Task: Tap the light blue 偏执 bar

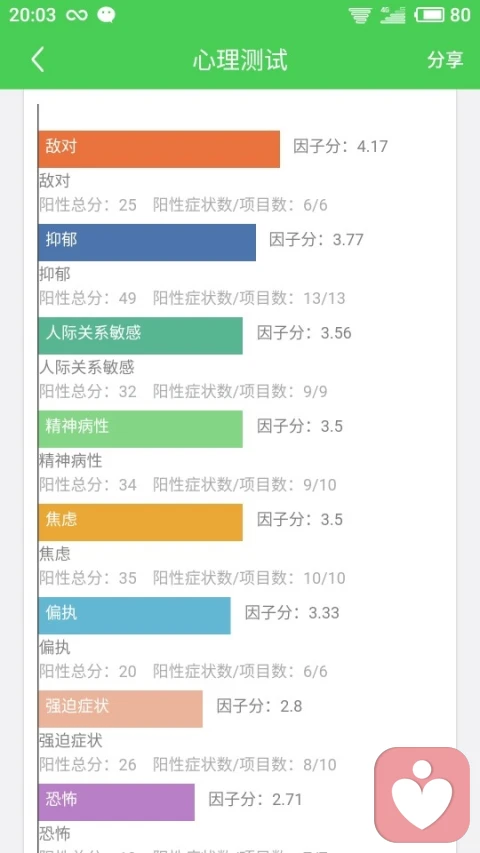Action: (x=134, y=615)
